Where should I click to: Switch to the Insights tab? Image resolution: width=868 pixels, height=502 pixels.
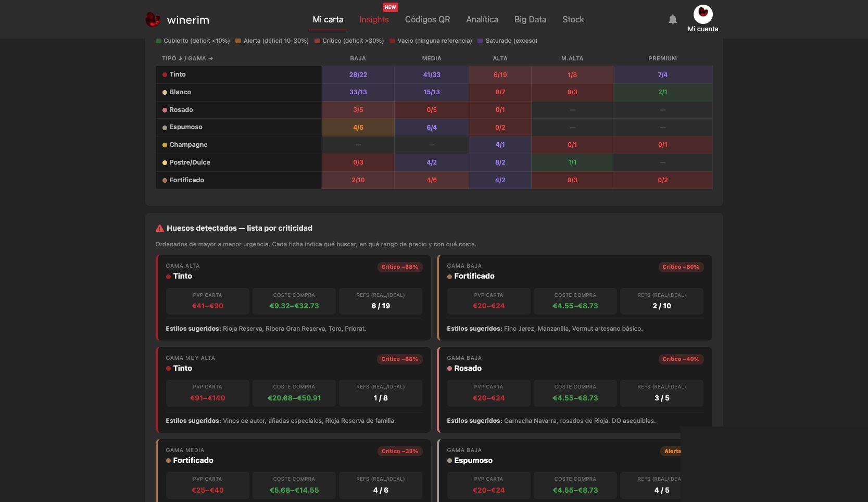point(374,19)
